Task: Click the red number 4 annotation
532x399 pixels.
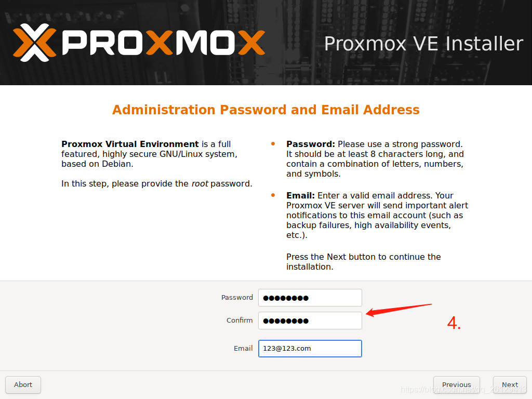Action: [454, 323]
